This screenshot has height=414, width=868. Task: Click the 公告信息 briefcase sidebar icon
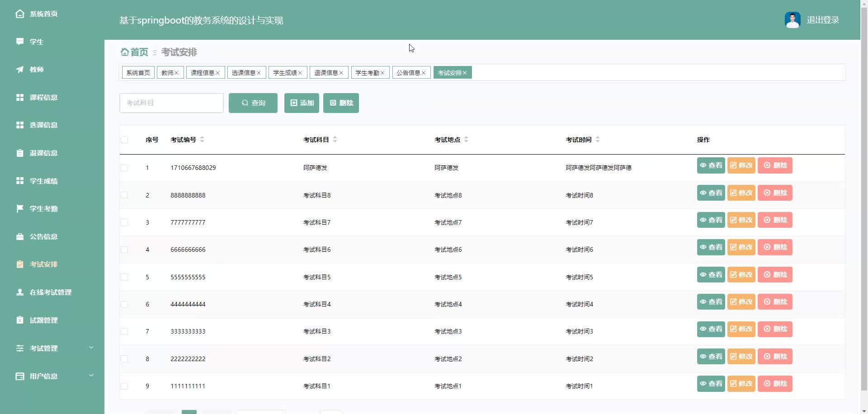click(x=19, y=236)
